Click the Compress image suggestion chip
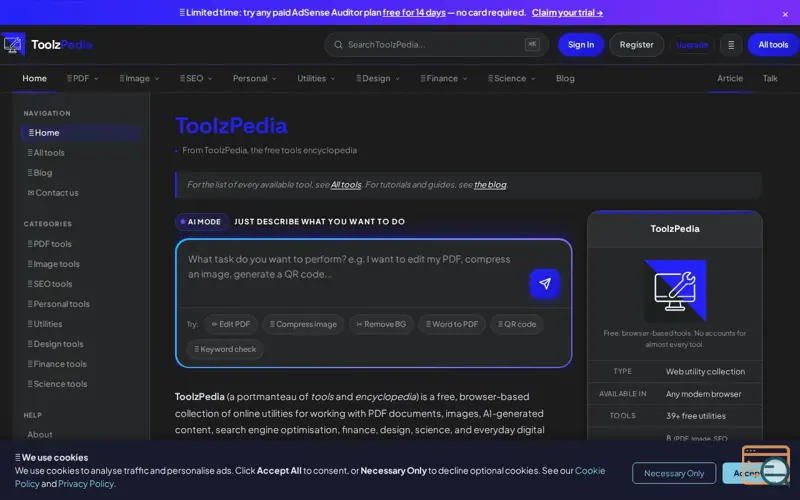The width and height of the screenshot is (800, 500). pos(303,324)
